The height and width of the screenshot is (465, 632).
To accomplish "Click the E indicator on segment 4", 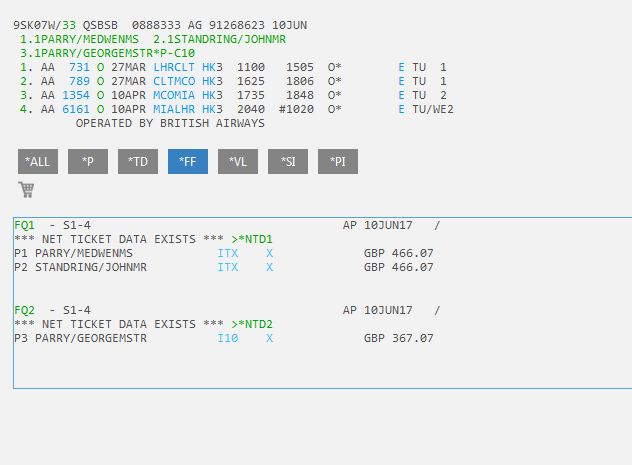I will tap(401, 109).
